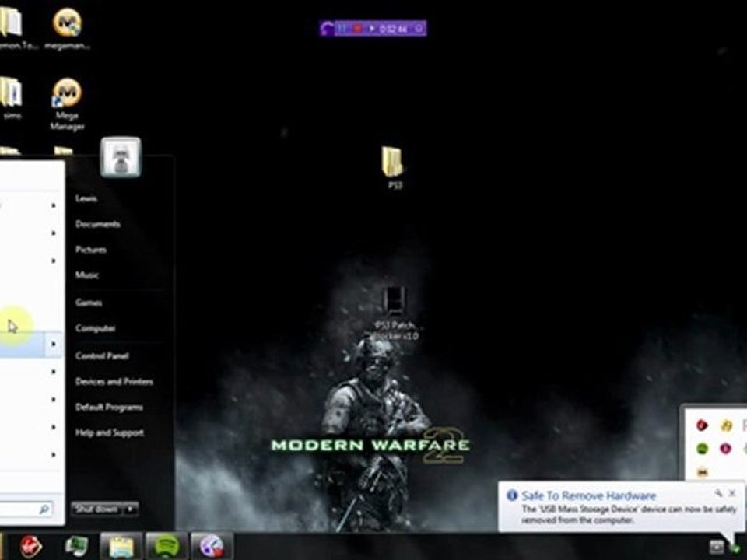Image resolution: width=747 pixels, height=560 pixels.
Task: Expand the highlighted program's jump list arrow
Action: pos(54,344)
